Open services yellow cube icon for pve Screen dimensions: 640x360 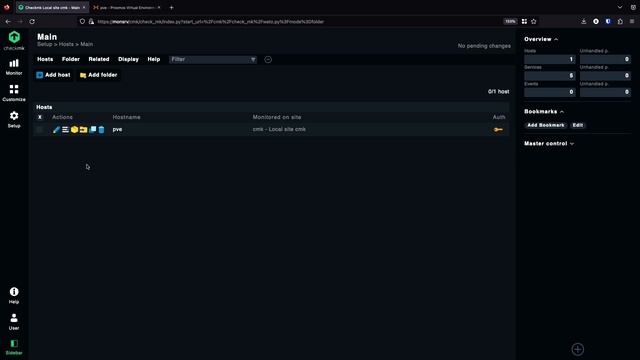coord(74,129)
